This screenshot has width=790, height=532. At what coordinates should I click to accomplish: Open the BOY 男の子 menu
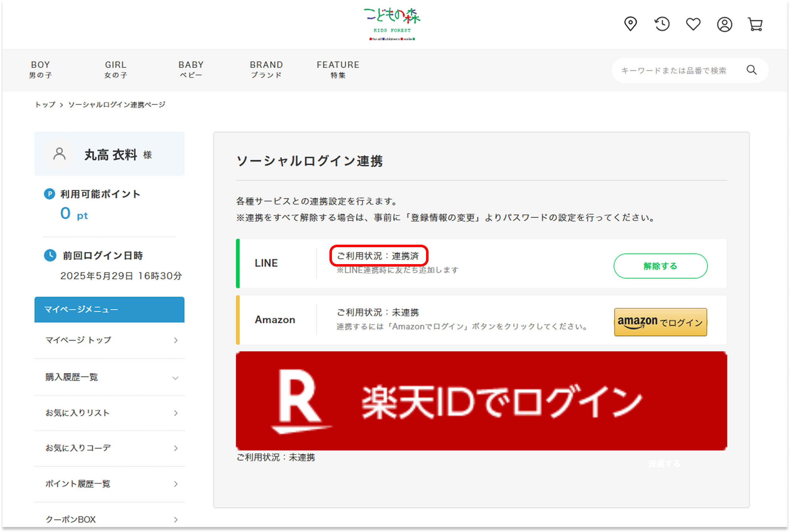[40, 70]
